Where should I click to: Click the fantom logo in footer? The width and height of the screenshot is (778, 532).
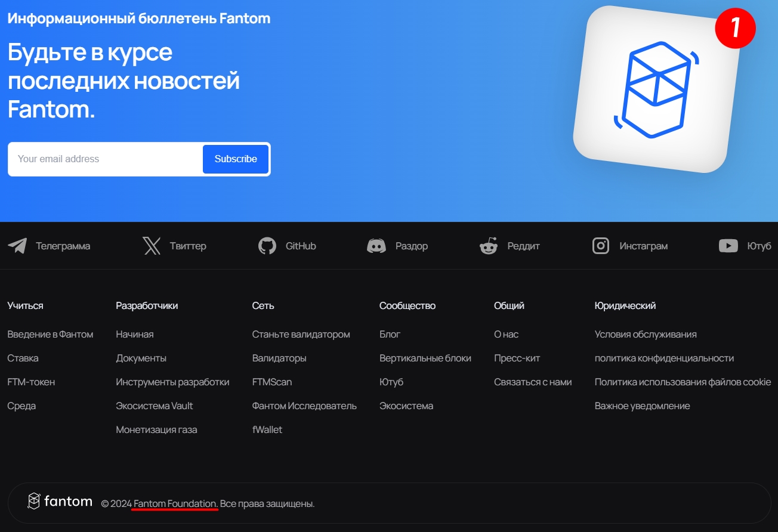pos(60,502)
